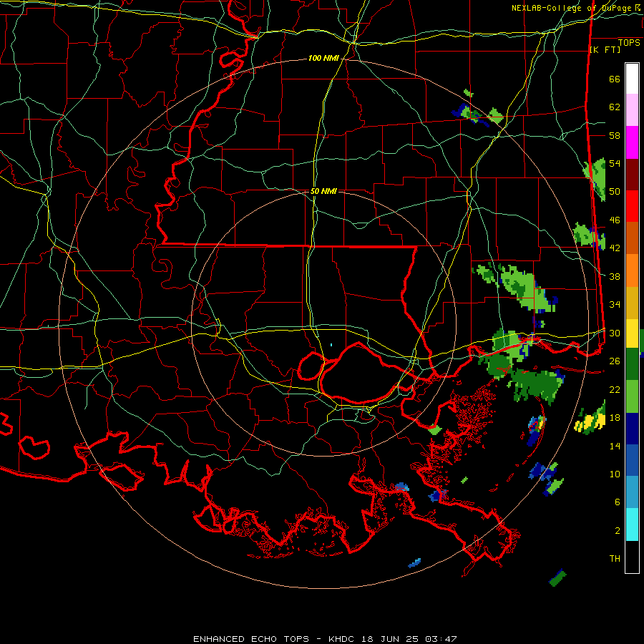
Task: Click the white 66 kft legend swatch
Action: pyautogui.click(x=632, y=79)
